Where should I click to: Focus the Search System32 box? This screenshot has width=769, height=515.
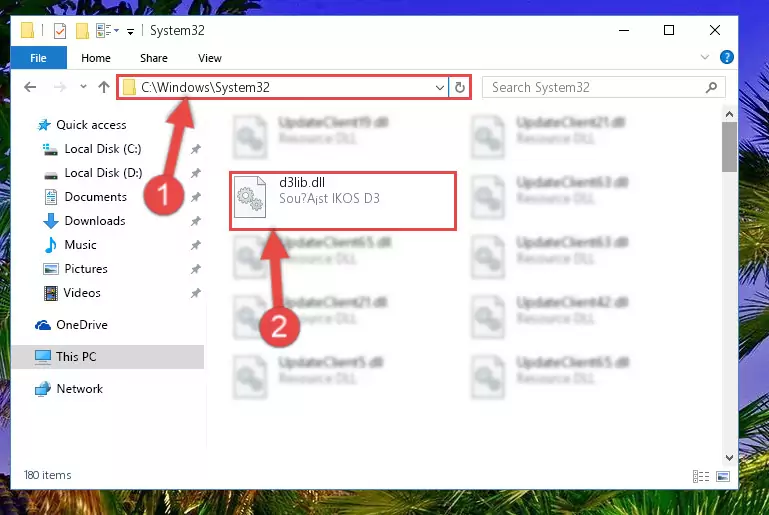603,87
